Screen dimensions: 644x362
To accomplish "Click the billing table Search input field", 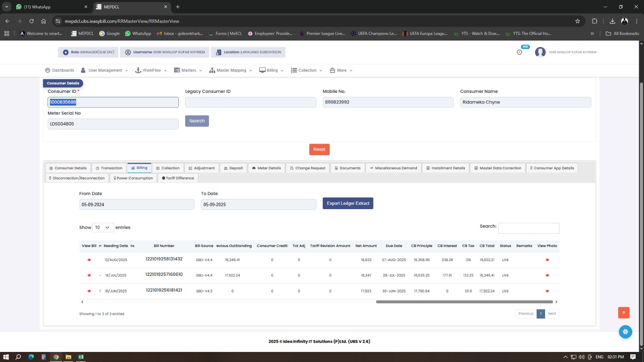I will pos(528,228).
